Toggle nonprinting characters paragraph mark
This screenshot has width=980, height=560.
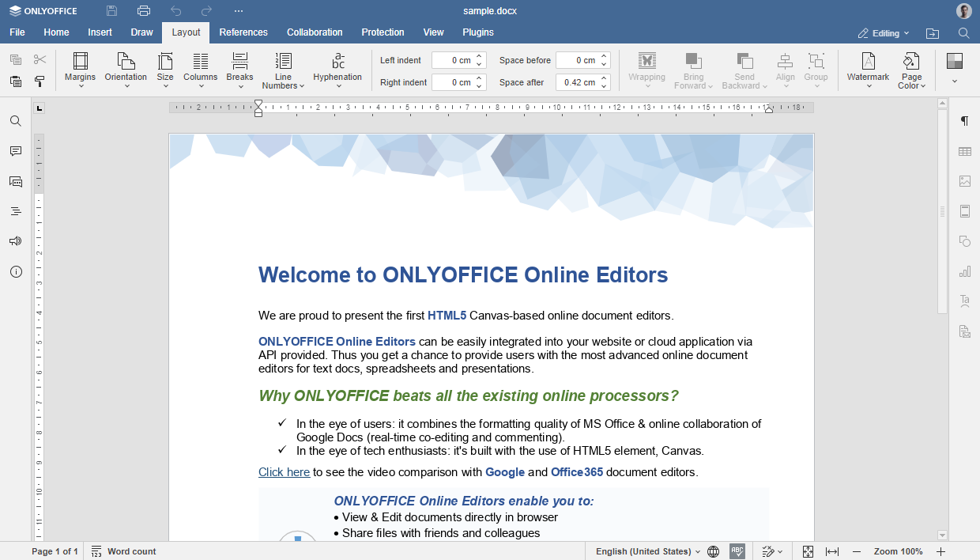point(964,121)
